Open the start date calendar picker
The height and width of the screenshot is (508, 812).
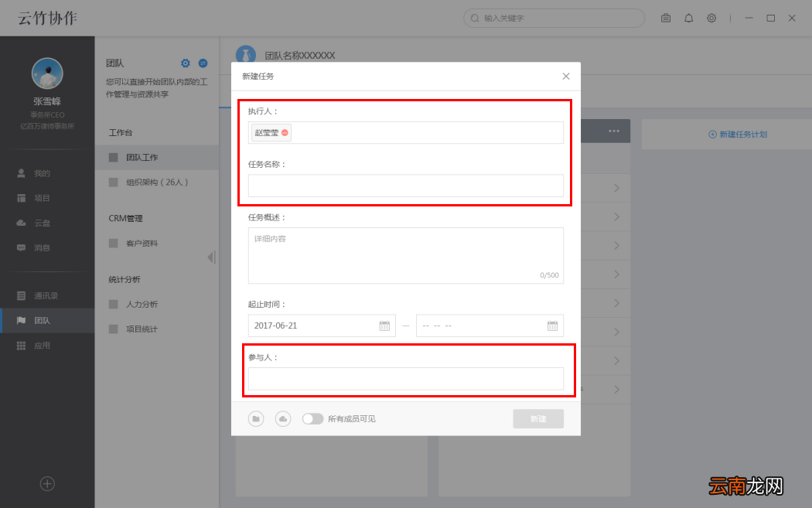pyautogui.click(x=384, y=326)
